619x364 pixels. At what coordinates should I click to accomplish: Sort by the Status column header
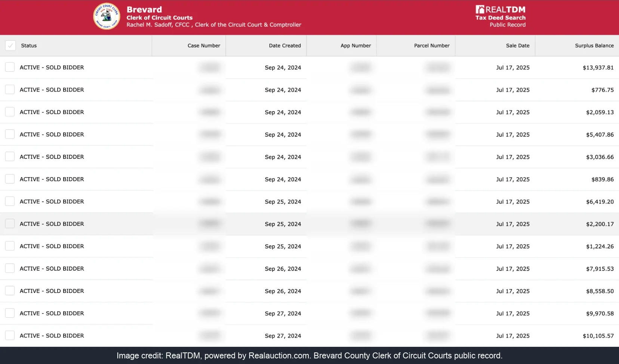29,46
